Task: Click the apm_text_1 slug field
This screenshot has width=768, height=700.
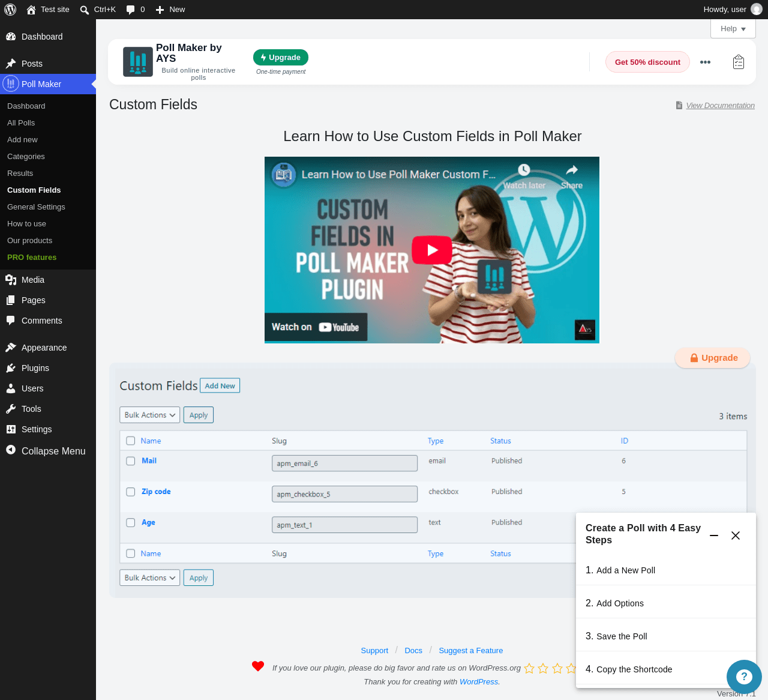Action: point(344,525)
